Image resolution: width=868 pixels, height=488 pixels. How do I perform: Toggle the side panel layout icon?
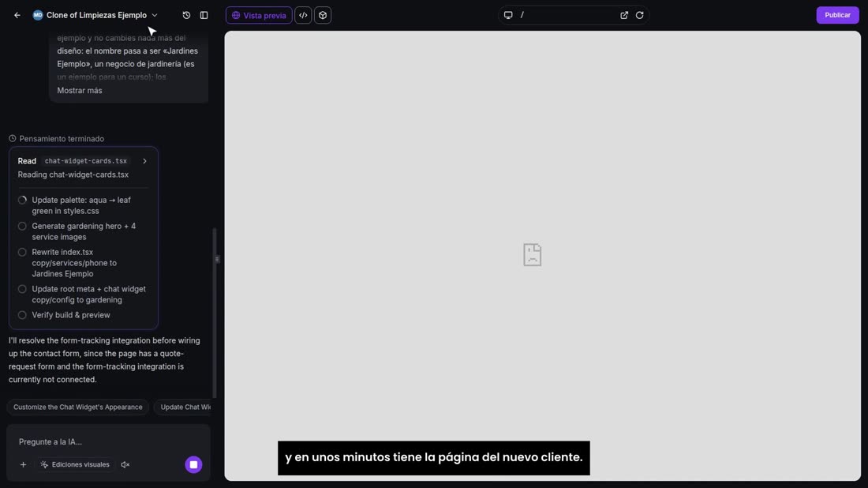click(204, 16)
